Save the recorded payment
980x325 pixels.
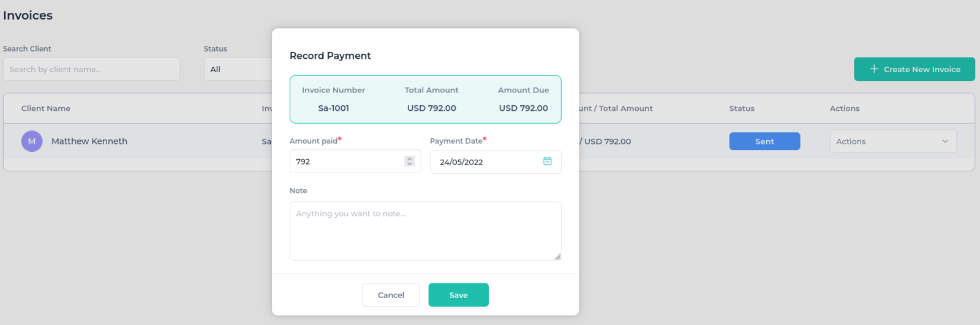point(458,295)
